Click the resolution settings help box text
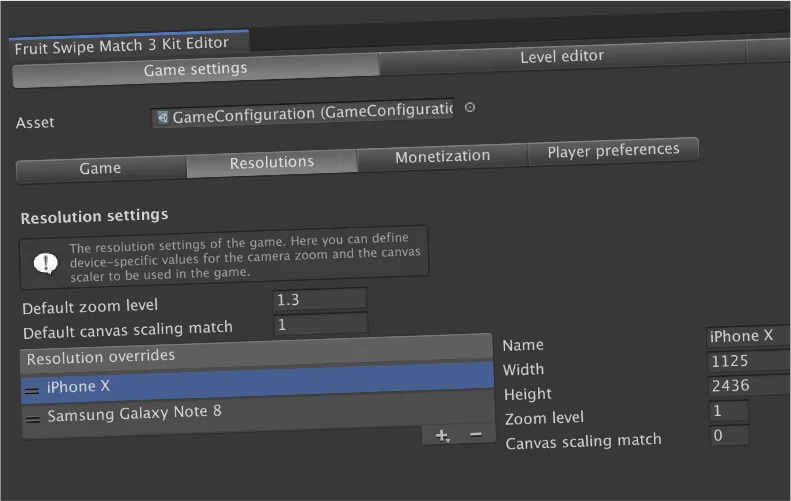 (245, 257)
